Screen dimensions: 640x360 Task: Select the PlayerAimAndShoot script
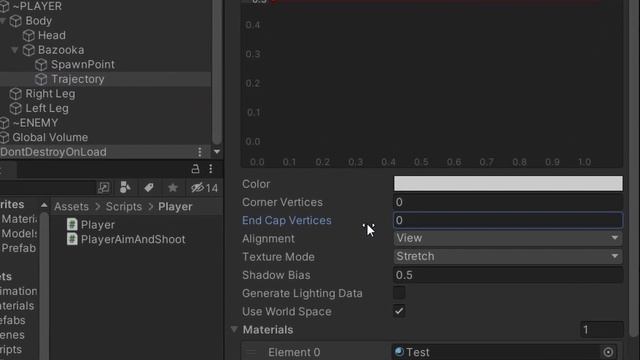(133, 240)
